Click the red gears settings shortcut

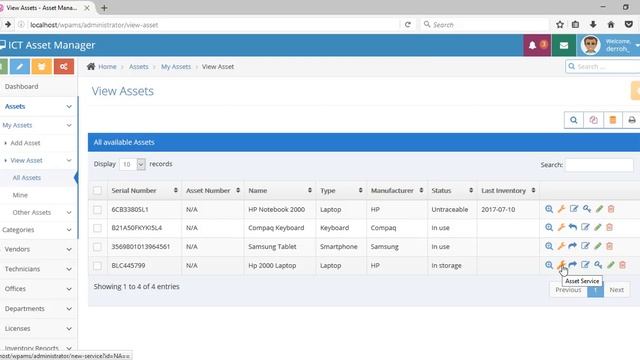(64, 67)
